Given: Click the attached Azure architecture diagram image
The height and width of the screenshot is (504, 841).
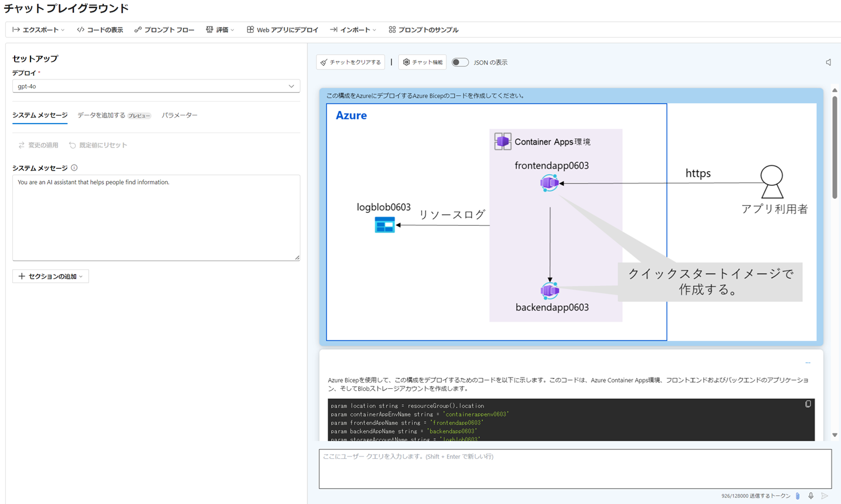Looking at the screenshot, I should tap(571, 222).
